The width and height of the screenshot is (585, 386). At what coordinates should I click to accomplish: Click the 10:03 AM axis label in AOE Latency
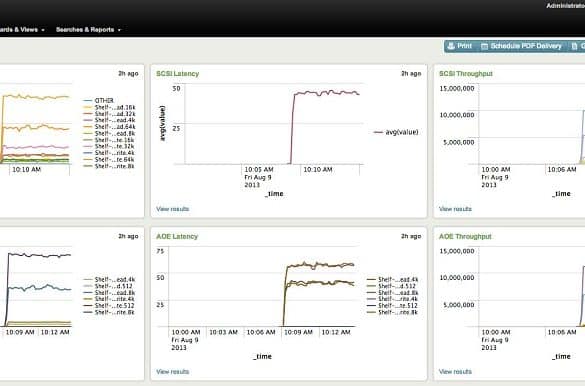click(223, 332)
